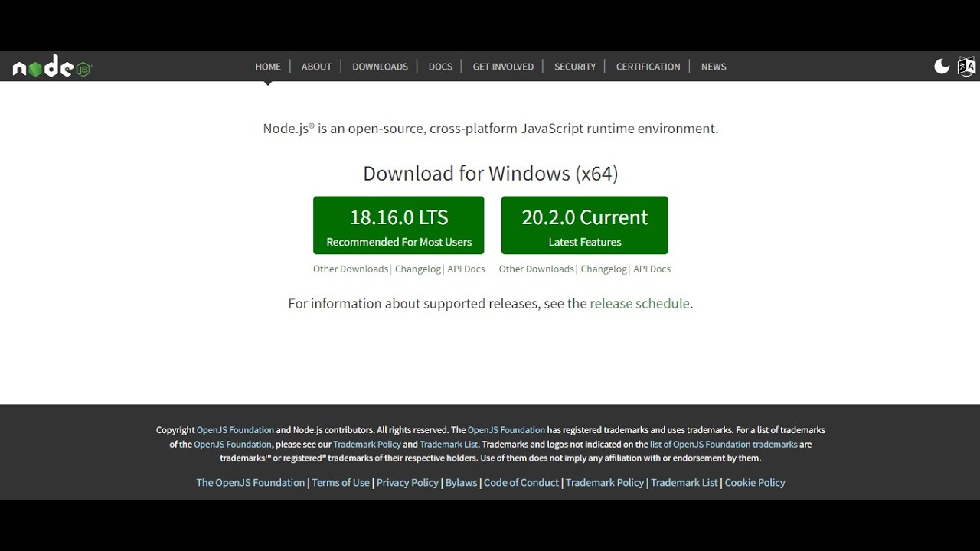The image size is (980, 551).
Task: Open Privacy Policy footer link
Action: pyautogui.click(x=407, y=482)
